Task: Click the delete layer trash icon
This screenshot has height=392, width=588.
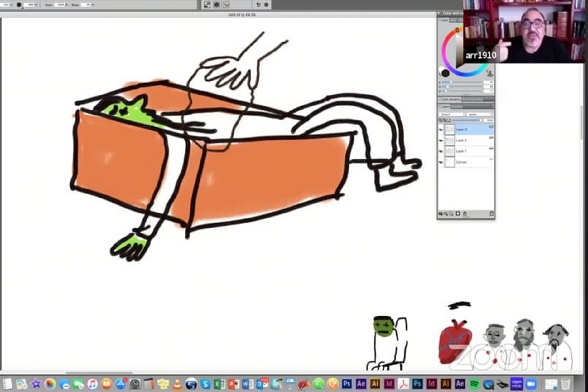Action: pyautogui.click(x=491, y=214)
